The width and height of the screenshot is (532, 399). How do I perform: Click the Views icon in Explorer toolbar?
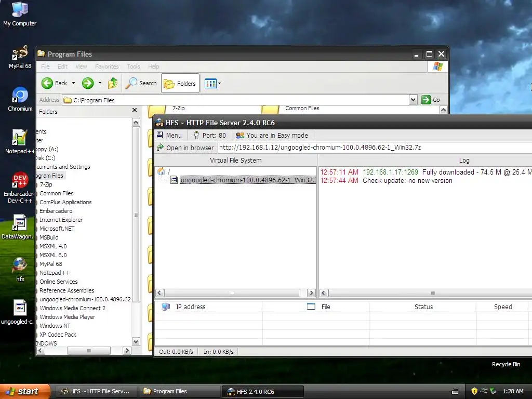[210, 83]
